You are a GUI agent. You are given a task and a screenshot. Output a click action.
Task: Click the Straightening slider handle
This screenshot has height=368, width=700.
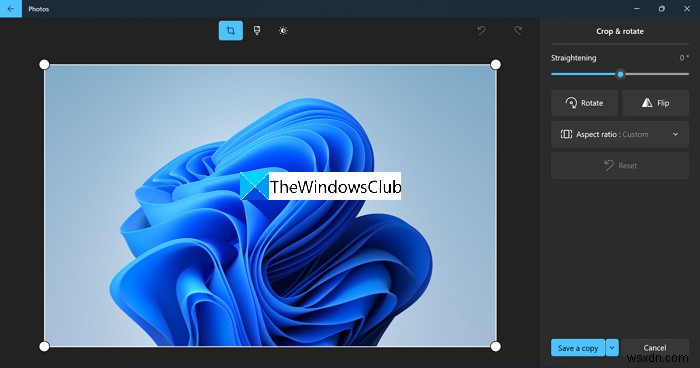[620, 74]
